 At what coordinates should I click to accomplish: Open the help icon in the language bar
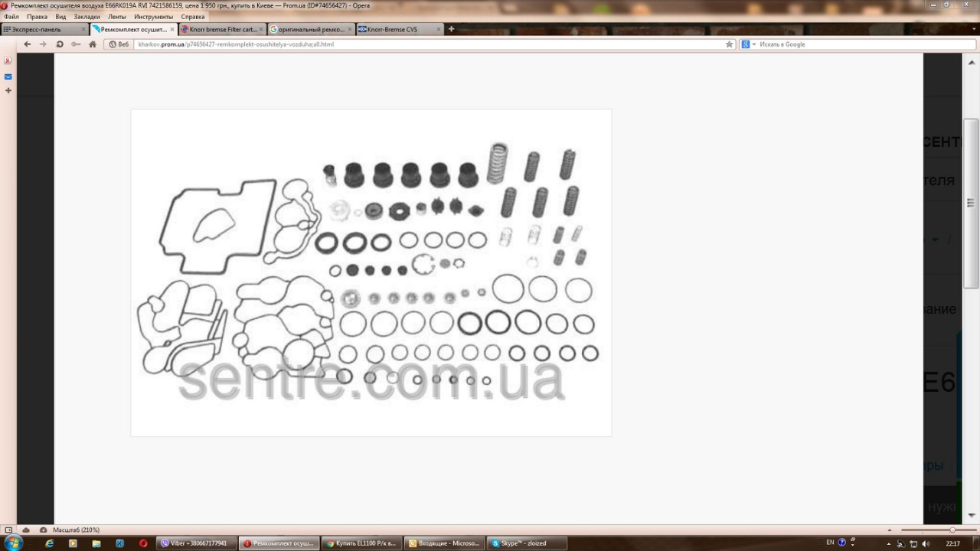[842, 543]
